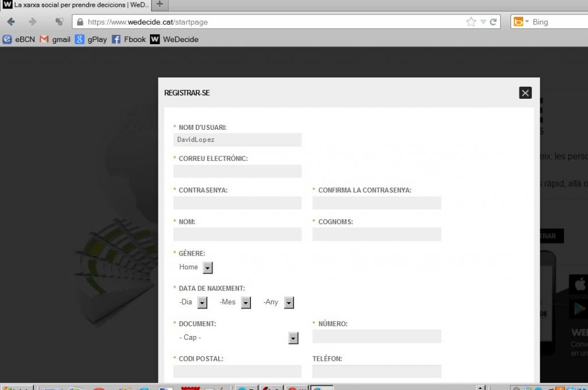Click the WeDecide logo in the bookmarks bar
The height and width of the screenshot is (390, 588).
[x=155, y=40]
